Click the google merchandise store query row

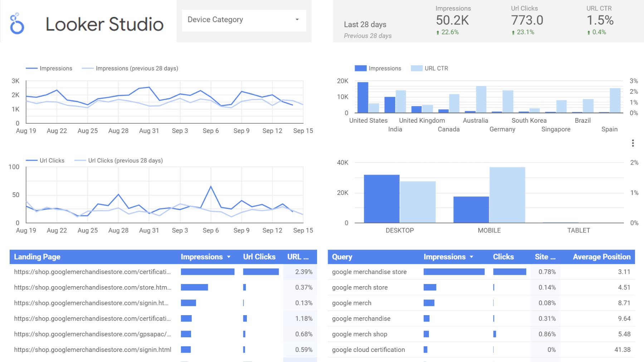click(481, 272)
